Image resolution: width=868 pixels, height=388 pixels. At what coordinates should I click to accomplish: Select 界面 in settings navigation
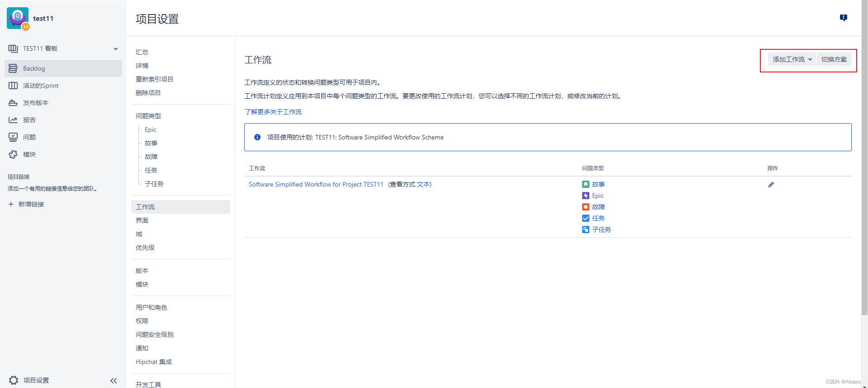click(142, 220)
